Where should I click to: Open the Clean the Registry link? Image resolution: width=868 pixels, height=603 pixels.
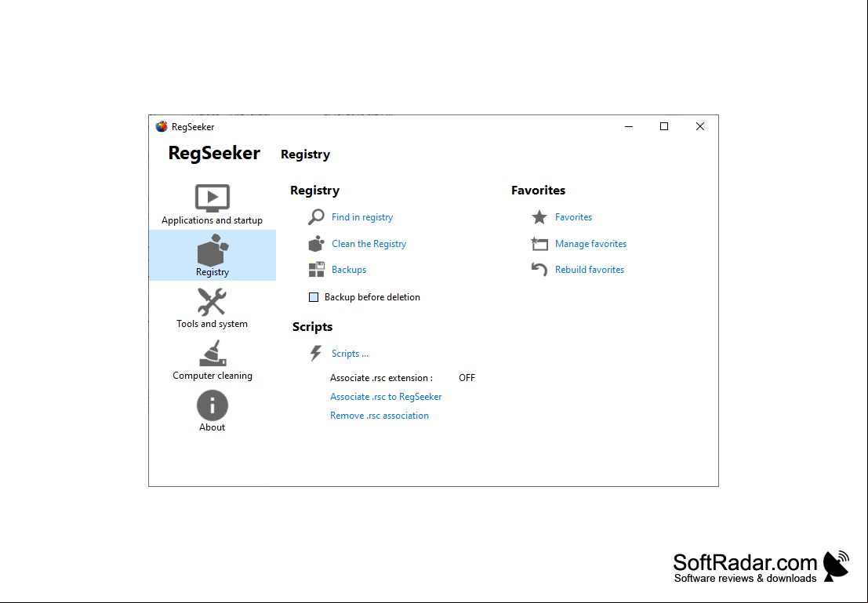pyautogui.click(x=369, y=244)
